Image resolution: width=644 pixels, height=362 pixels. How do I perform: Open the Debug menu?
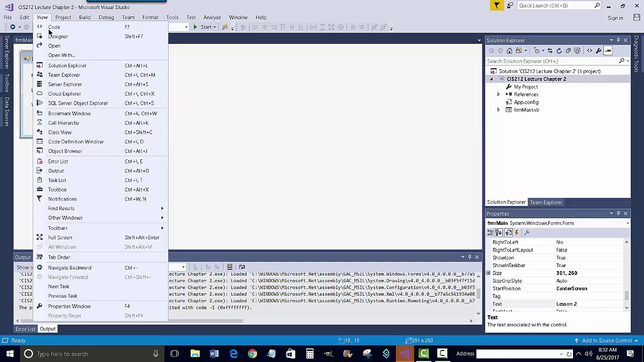tap(106, 18)
